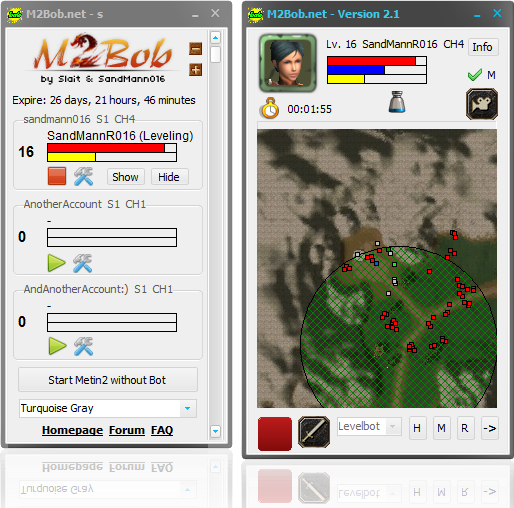Minimize the M2Bob.net - s launcher window
The width and height of the screenshot is (514, 508).
(195, 15)
